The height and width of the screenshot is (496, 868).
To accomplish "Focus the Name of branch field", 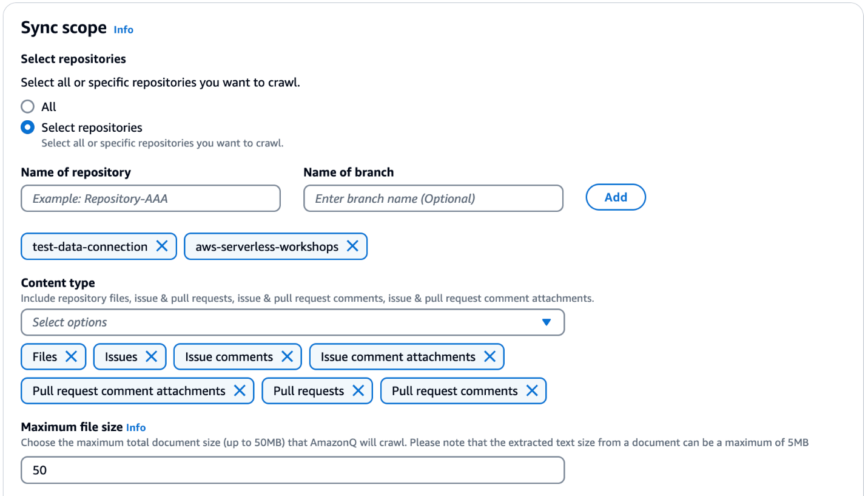I will pyautogui.click(x=433, y=199).
